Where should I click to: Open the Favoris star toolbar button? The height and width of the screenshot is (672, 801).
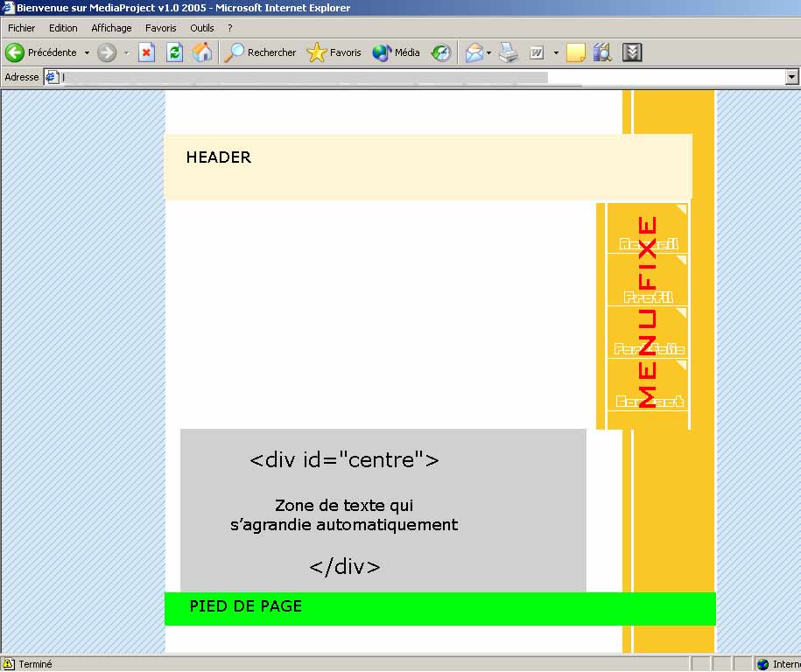(x=334, y=52)
